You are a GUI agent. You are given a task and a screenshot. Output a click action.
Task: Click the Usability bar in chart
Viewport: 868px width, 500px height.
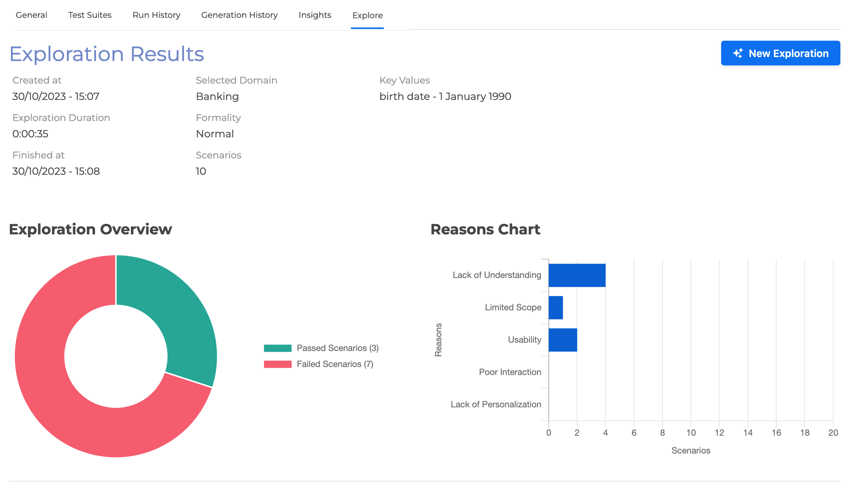[x=562, y=340]
